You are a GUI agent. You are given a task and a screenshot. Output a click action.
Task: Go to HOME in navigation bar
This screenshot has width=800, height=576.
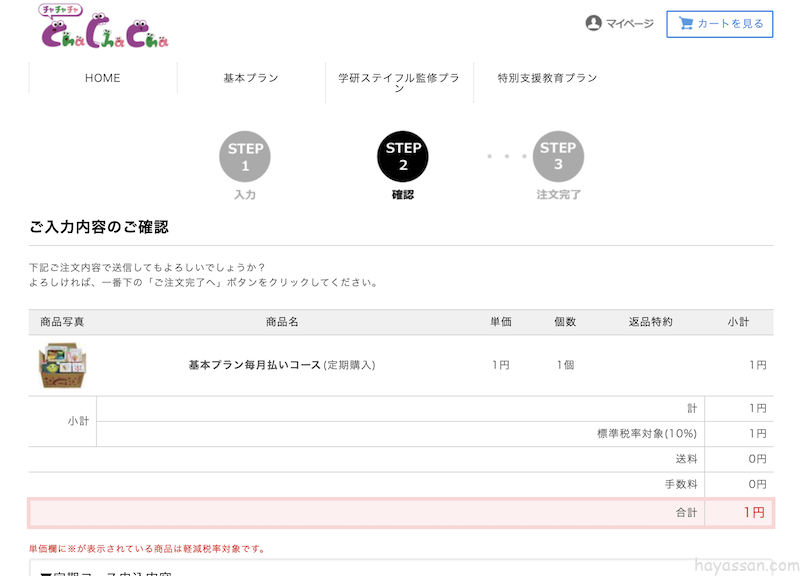tap(103, 78)
